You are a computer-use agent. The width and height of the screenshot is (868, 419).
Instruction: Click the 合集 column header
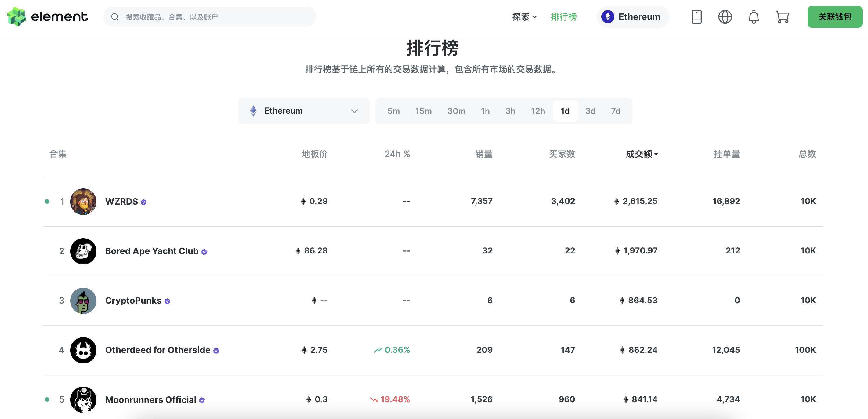click(58, 154)
